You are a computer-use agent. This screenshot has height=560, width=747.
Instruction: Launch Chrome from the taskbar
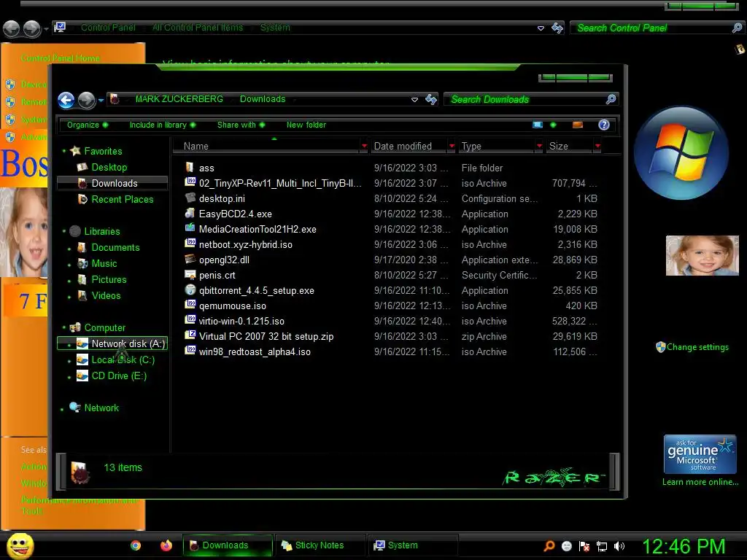tap(136, 545)
